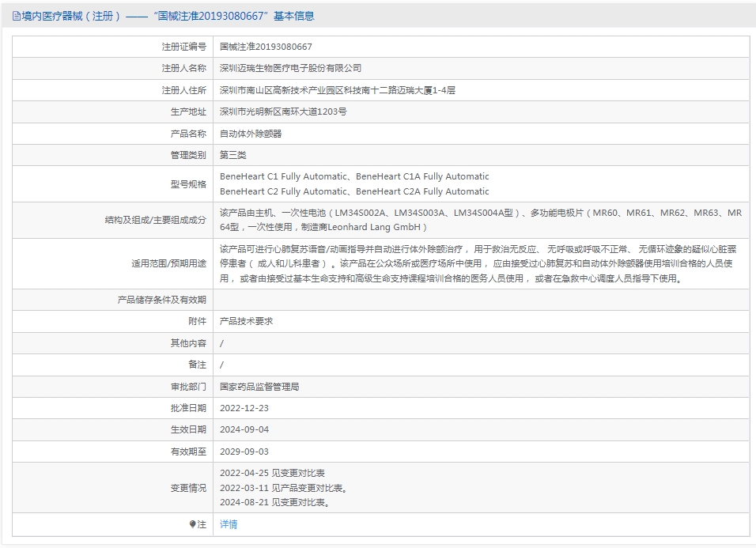Click the 第三类 management category value

click(x=233, y=155)
